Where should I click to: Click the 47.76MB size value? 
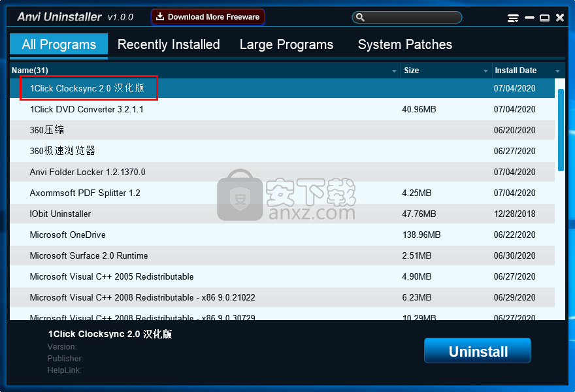419,214
